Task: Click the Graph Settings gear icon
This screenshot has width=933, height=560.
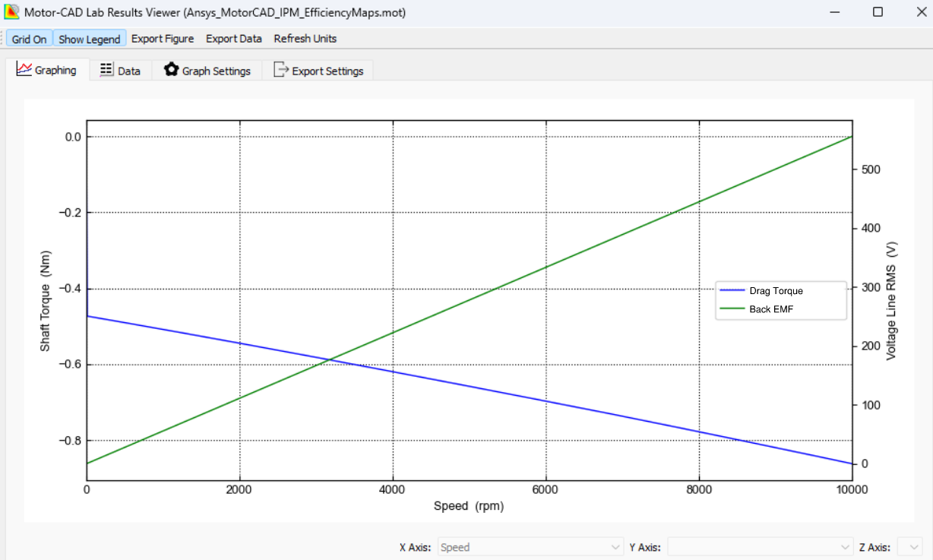Action: (x=172, y=69)
